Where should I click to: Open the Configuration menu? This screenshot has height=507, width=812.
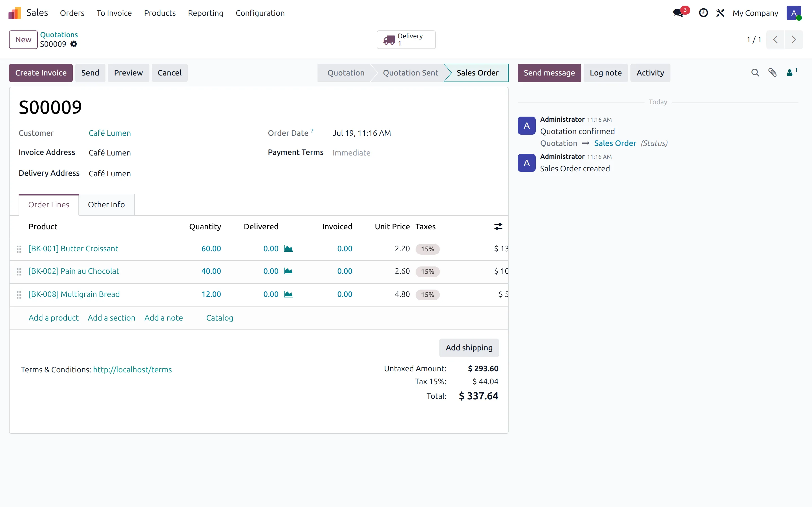[x=260, y=13]
